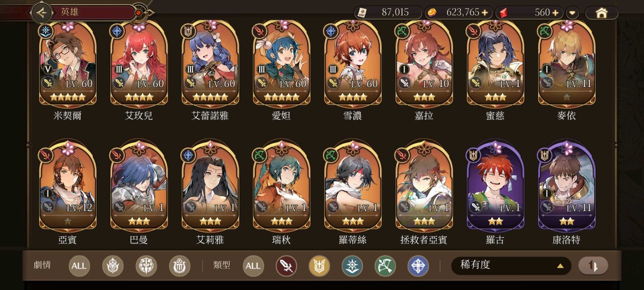Filter heroes by blue cross healer type
The width and height of the screenshot is (644, 290).
tap(418, 266)
